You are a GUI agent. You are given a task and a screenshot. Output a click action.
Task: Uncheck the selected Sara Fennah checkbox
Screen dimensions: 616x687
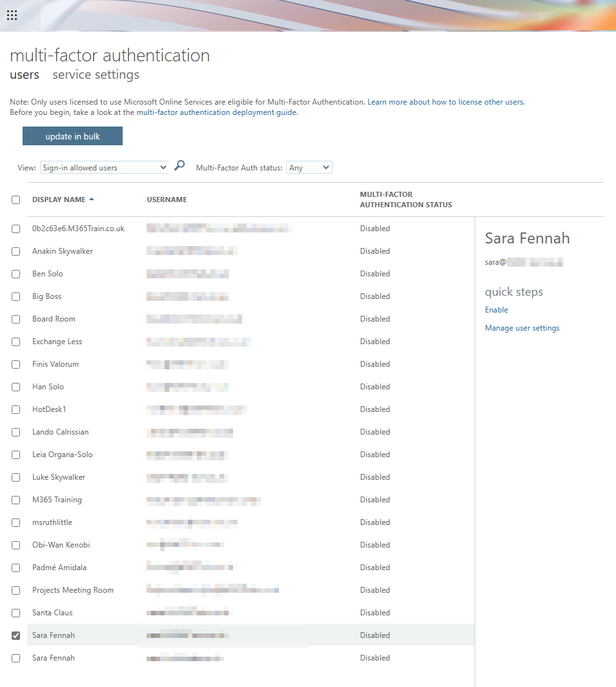(16, 635)
